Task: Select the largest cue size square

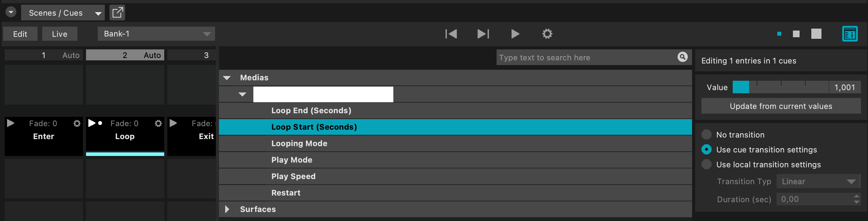Action: pyautogui.click(x=816, y=34)
